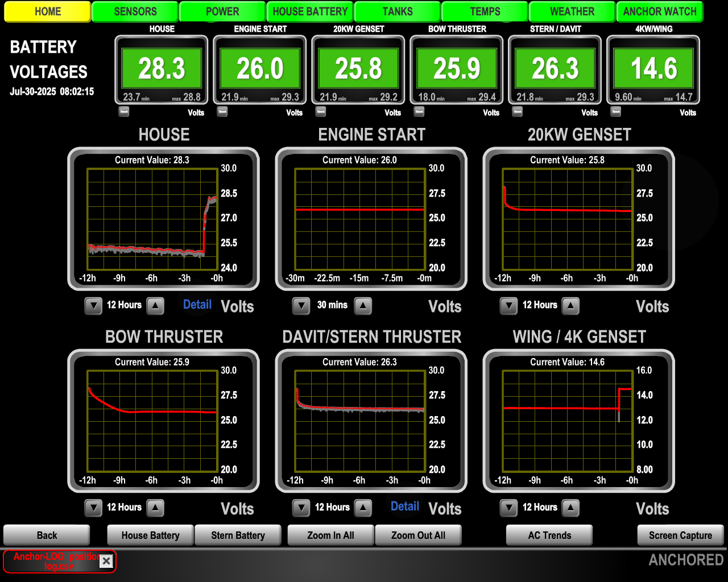Click the '30 mins' range label
Image resolution: width=728 pixels, height=582 pixels.
(x=332, y=305)
